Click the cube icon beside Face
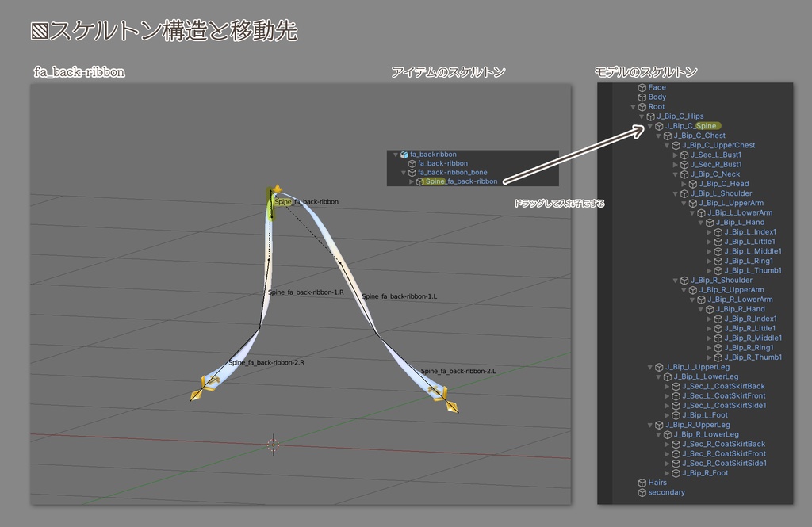Viewport: 812px width, 527px height. [x=642, y=87]
